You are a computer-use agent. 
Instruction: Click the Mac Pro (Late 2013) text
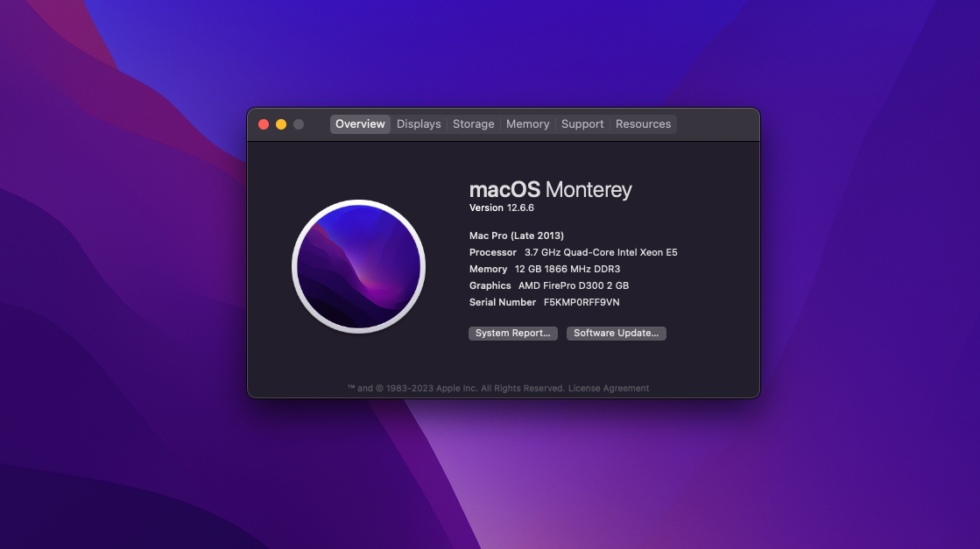[516, 236]
